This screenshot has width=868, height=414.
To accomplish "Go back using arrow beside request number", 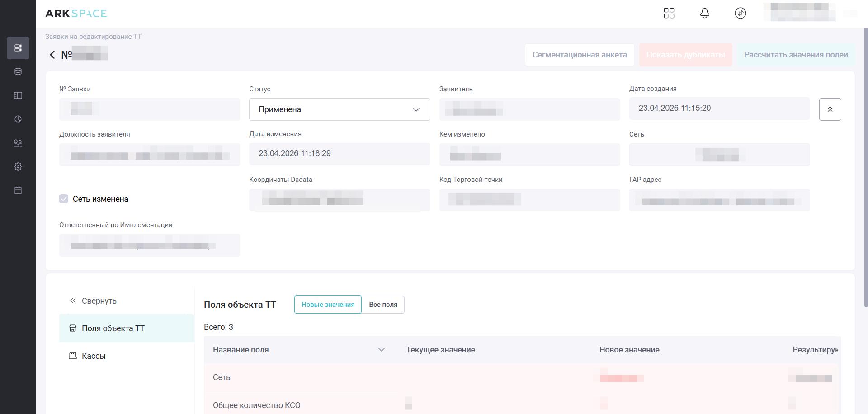I will click(x=52, y=55).
